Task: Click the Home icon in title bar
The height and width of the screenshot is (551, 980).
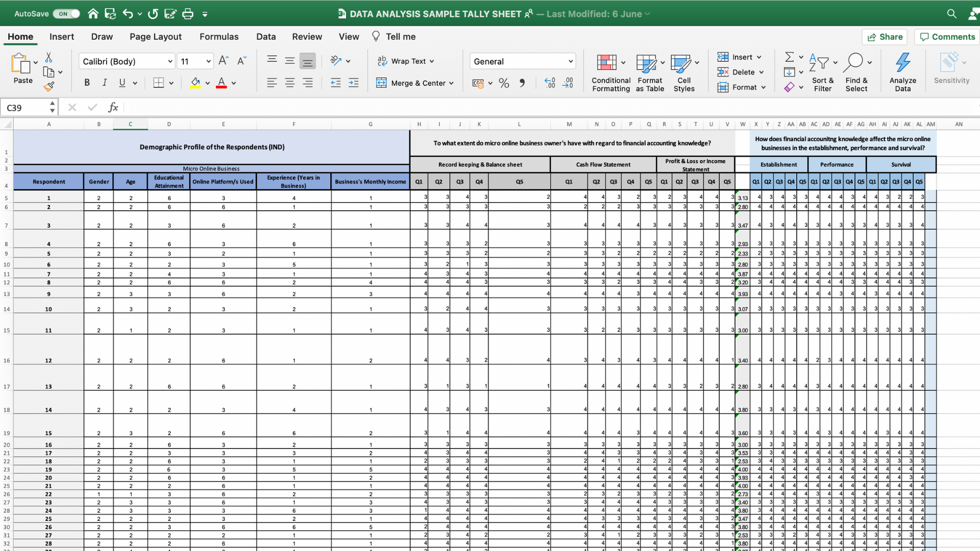Action: (93, 14)
